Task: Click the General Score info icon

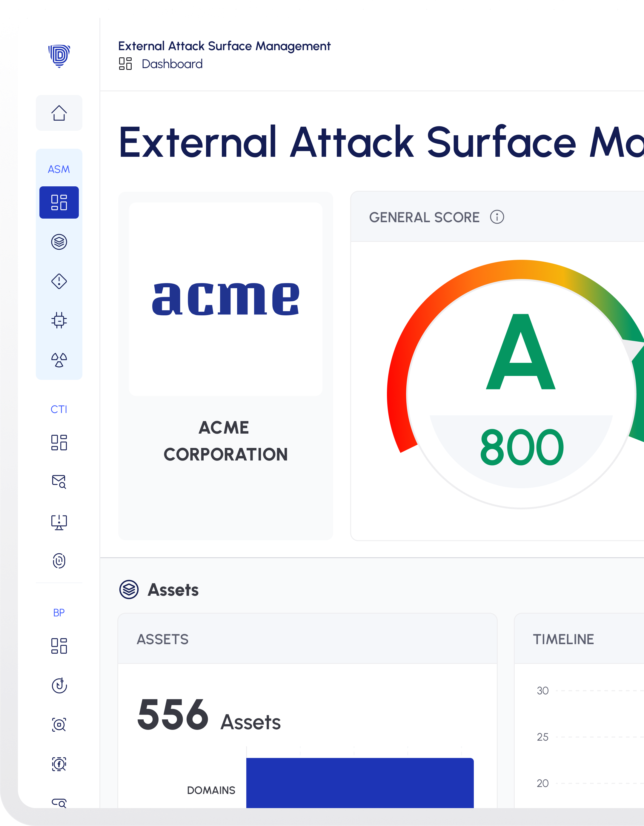Action: (497, 217)
